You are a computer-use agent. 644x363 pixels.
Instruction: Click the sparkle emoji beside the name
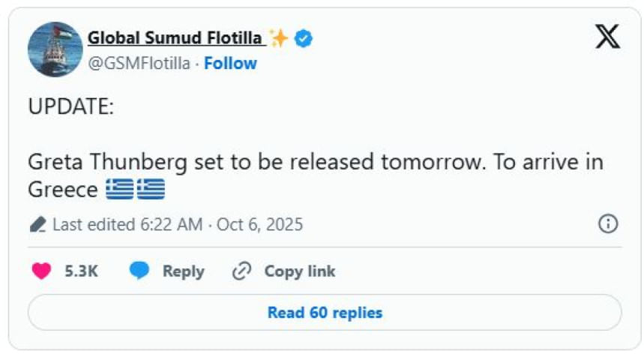(x=279, y=38)
